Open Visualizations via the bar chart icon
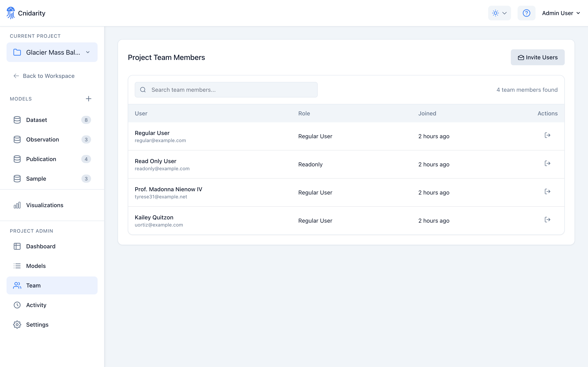 point(17,205)
